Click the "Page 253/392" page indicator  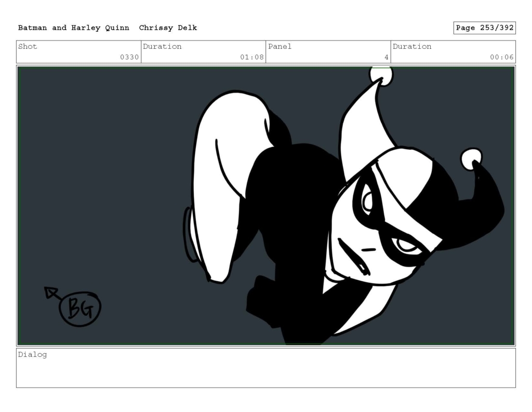tap(485, 28)
